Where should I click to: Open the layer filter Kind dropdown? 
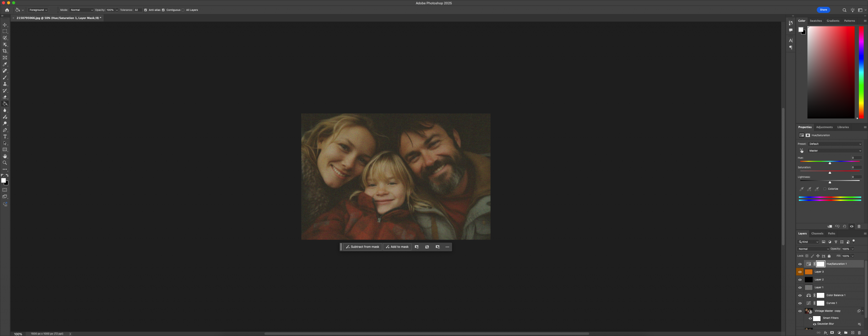[808, 242]
